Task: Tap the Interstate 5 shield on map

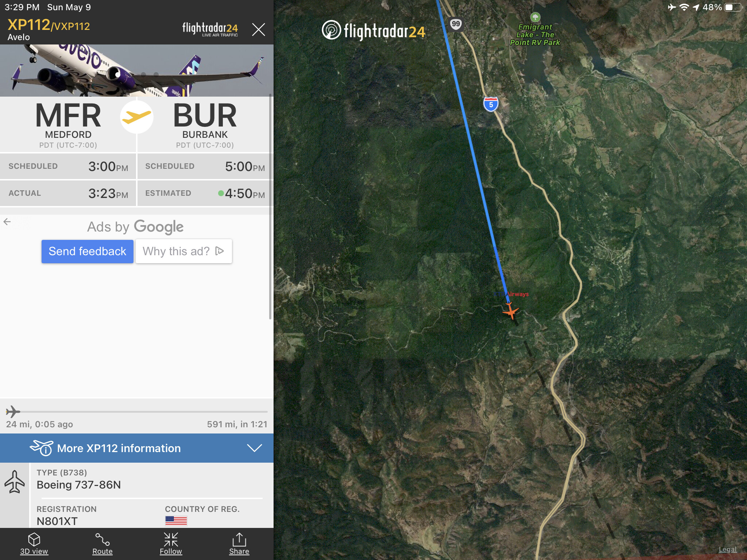Action: (x=491, y=104)
